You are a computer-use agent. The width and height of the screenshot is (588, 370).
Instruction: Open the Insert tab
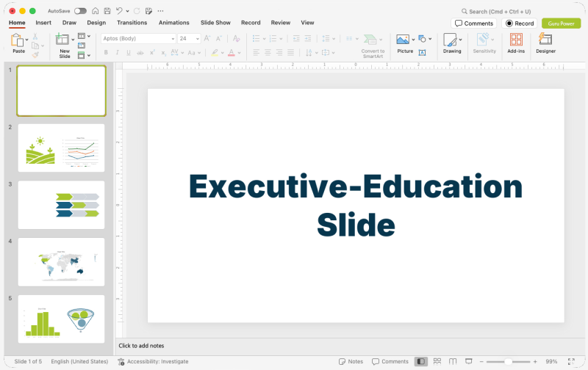(43, 23)
